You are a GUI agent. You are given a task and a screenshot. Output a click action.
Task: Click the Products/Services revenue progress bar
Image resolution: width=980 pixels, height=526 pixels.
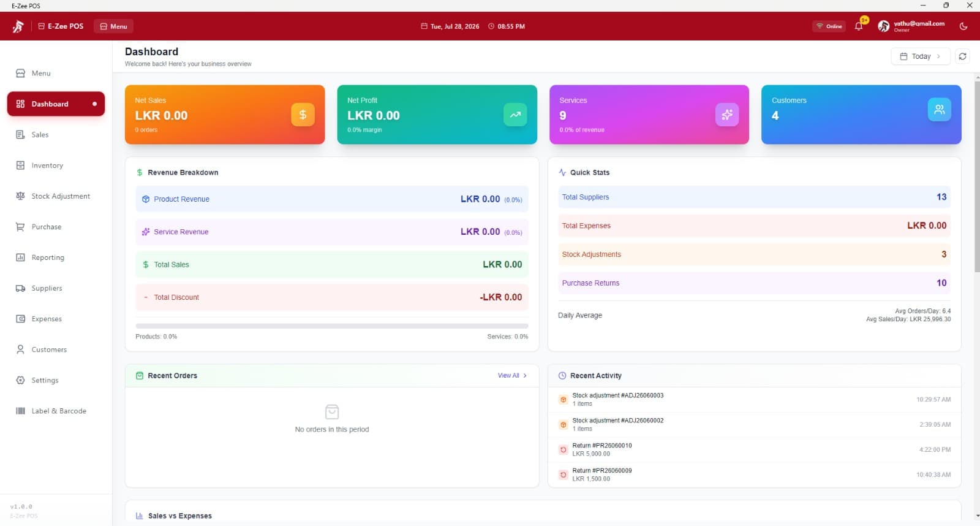(x=332, y=326)
